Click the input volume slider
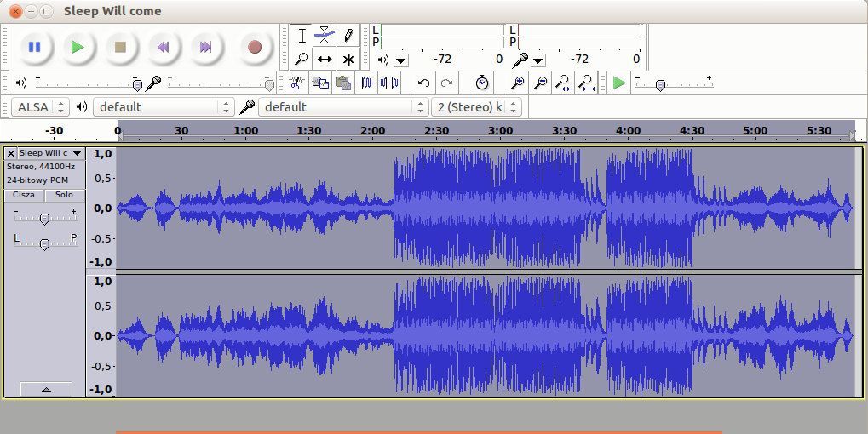The width and height of the screenshot is (868, 434). [x=220, y=83]
